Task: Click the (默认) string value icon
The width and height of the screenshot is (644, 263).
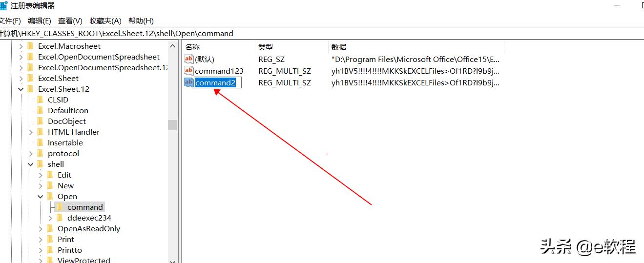Action: [x=188, y=59]
